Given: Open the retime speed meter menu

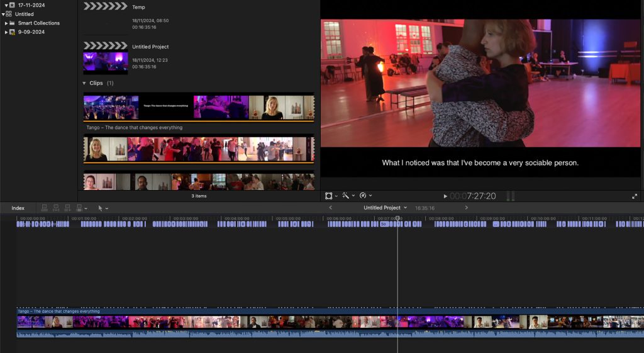Looking at the screenshot, I should (365, 196).
